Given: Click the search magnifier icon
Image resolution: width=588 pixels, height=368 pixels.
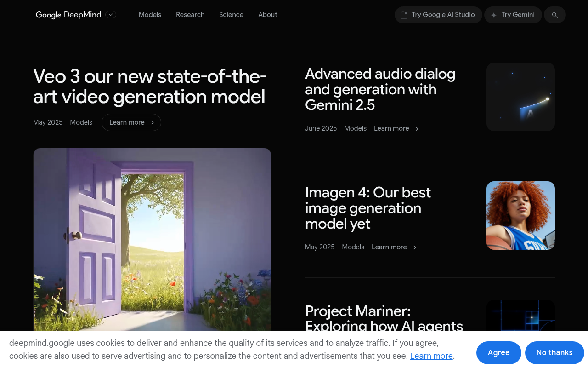Looking at the screenshot, I should tap(555, 15).
